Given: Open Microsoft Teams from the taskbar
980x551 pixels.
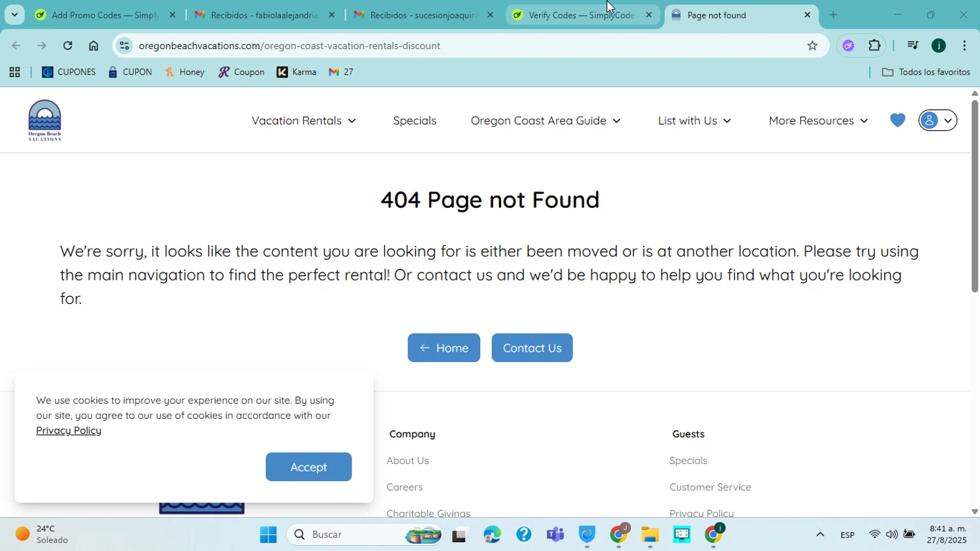Looking at the screenshot, I should 555,535.
